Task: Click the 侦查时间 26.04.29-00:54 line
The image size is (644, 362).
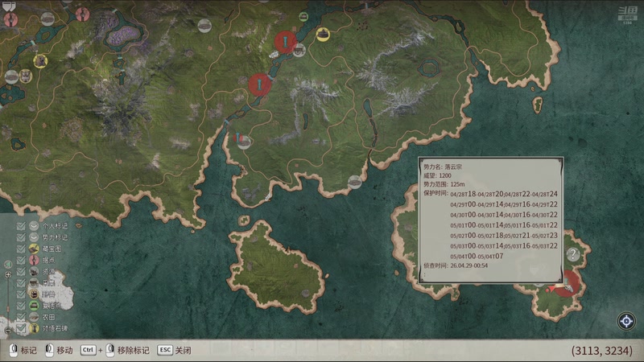Action: pyautogui.click(x=456, y=266)
